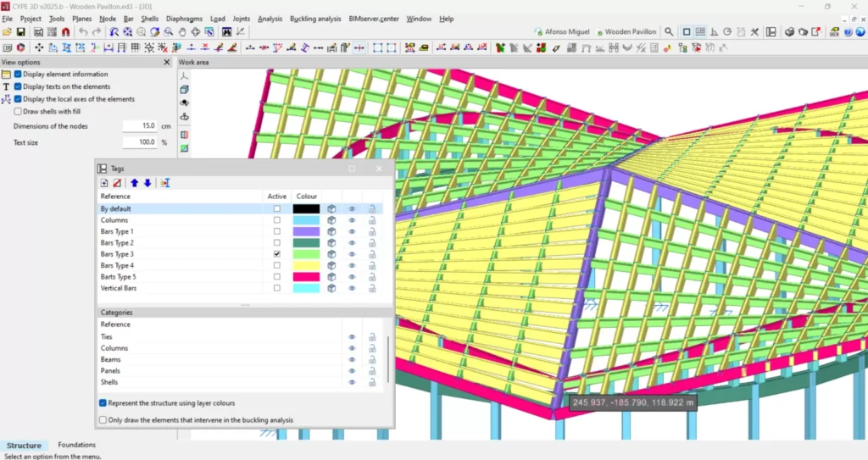
Task: Select the move elements cross-arrows icon
Action: (39, 48)
